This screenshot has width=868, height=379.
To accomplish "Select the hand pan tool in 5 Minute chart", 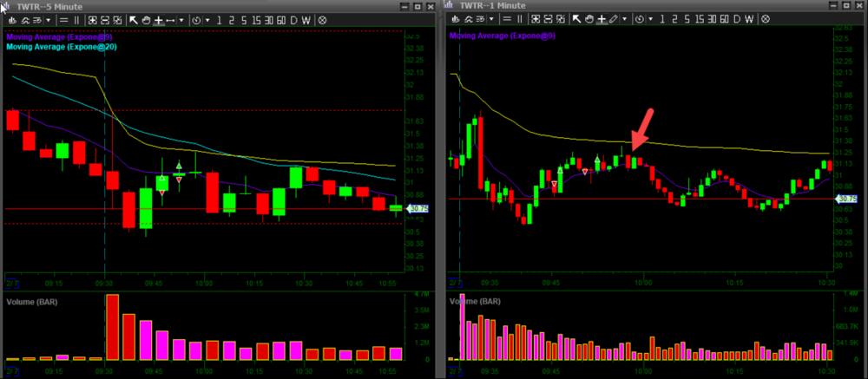I will pyautogui.click(x=145, y=19).
